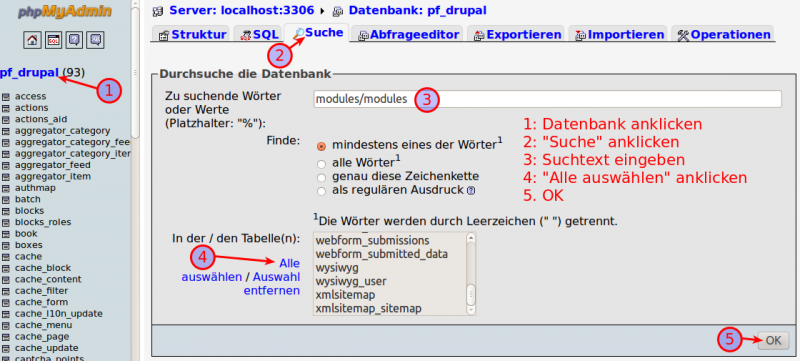Click the table icon beside aggregator_feed
The width and height of the screenshot is (800, 361).
coord(6,165)
